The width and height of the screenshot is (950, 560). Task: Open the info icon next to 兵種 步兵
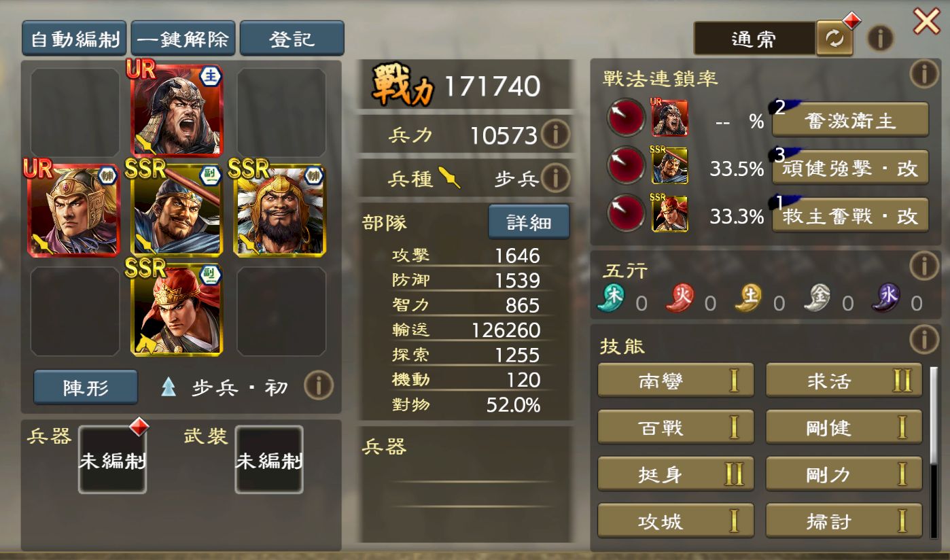(x=556, y=179)
